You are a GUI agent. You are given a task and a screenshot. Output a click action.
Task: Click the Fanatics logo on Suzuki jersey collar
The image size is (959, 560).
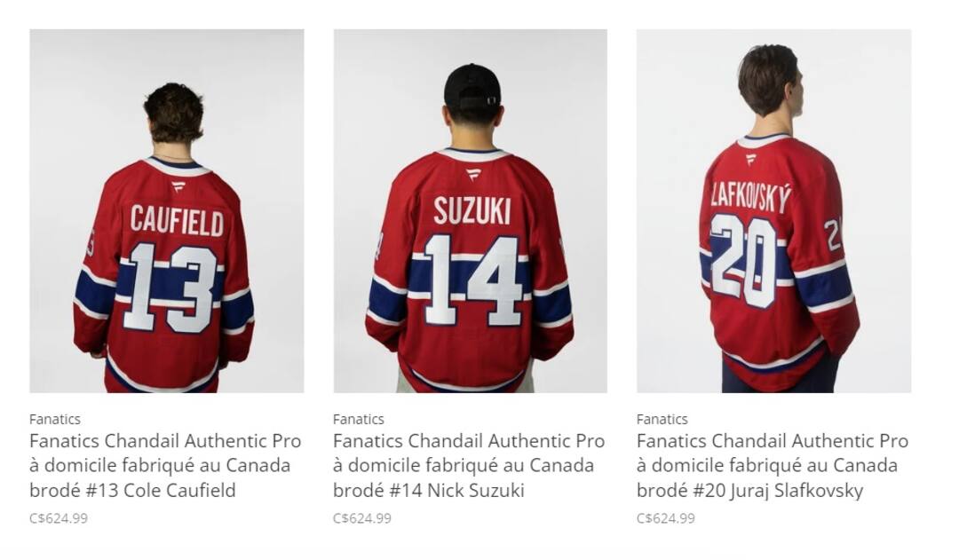[x=472, y=174]
